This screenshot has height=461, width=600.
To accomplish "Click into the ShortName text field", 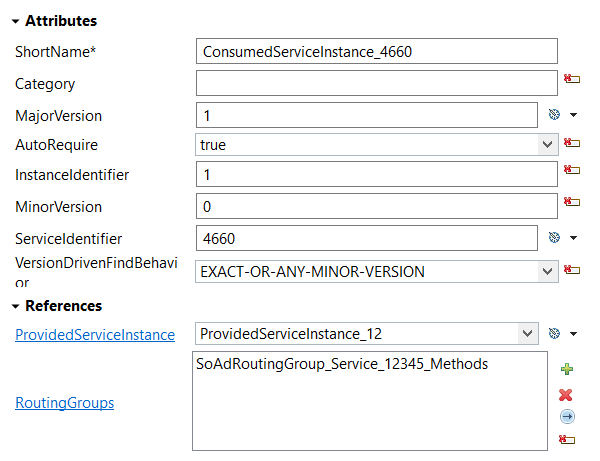I will click(377, 51).
